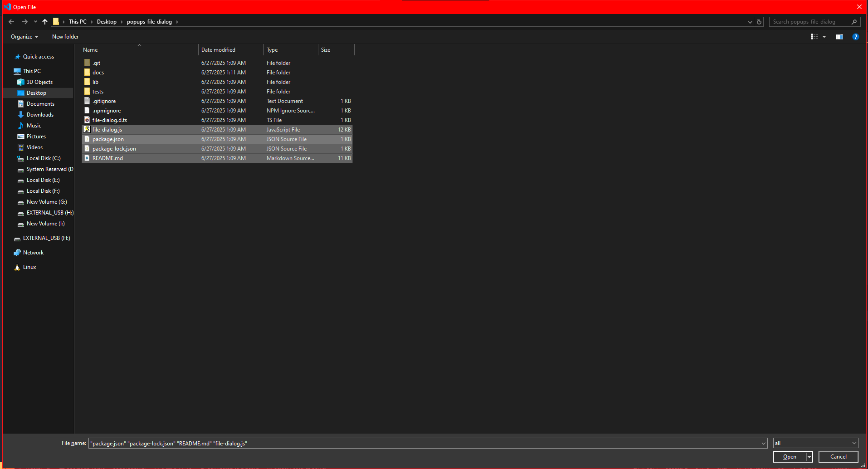Open Videos in the sidebar
Screen dimensions: 868x469
[x=34, y=147]
